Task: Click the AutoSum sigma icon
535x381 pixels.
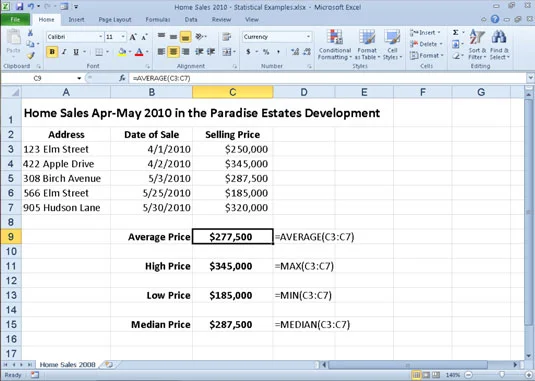Action: click(x=456, y=33)
